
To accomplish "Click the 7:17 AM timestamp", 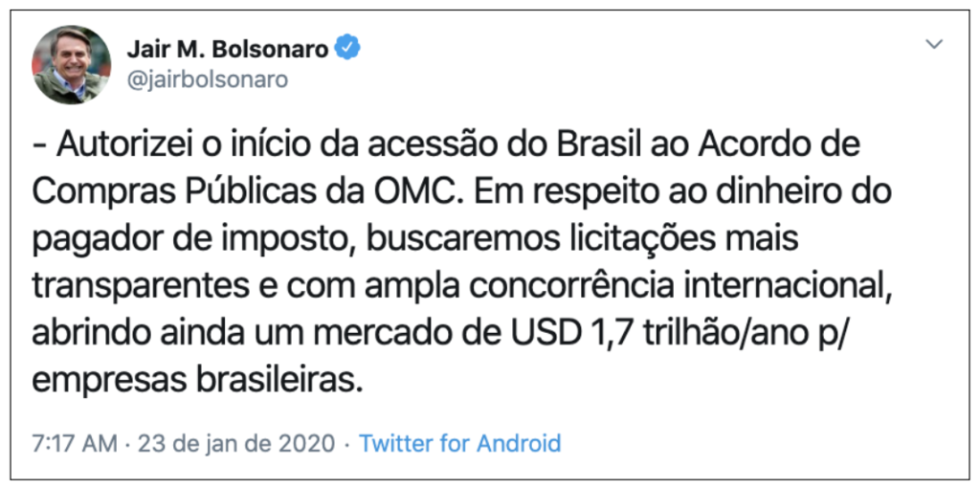I will pyautogui.click(x=74, y=444).
